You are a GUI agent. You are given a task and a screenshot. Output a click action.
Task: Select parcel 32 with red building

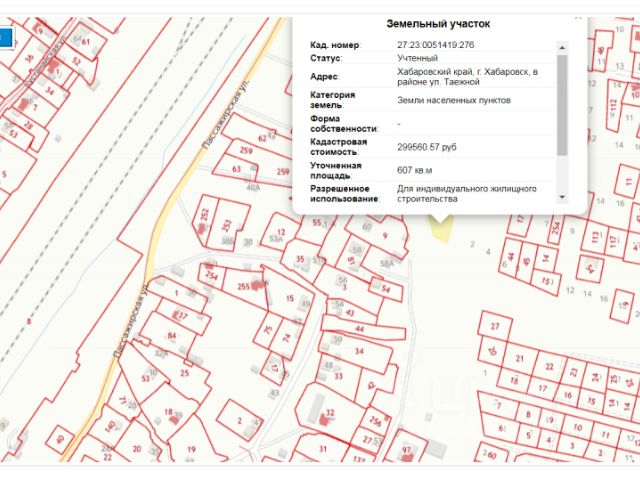[x=330, y=412]
